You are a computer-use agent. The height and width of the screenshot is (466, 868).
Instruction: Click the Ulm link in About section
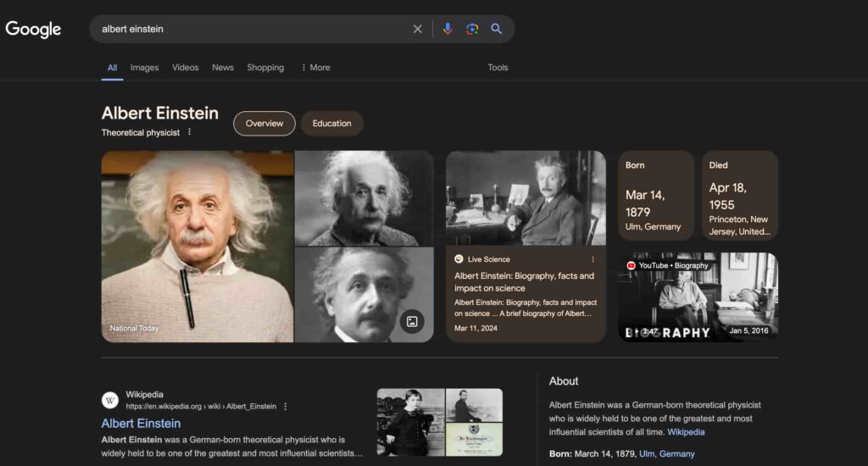[647, 454]
